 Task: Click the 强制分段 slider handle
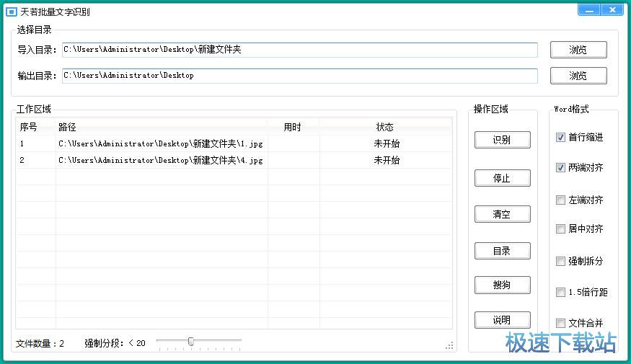pos(190,342)
